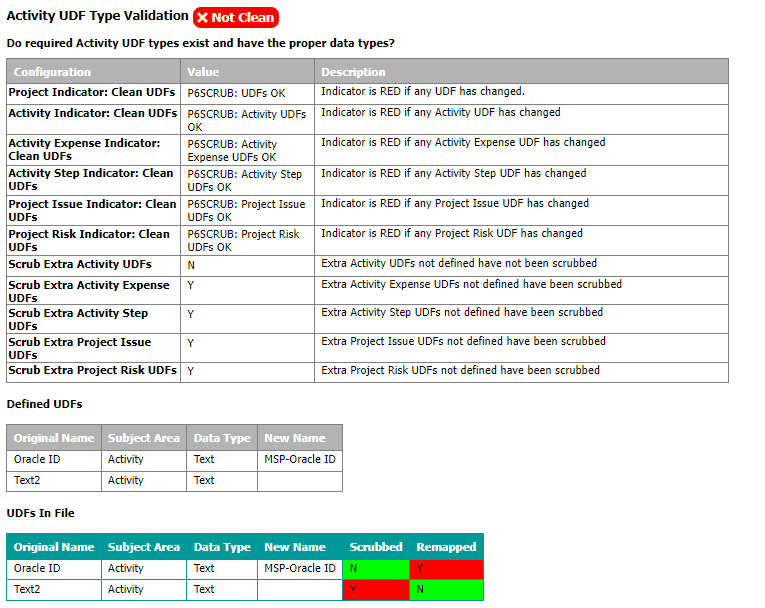The width and height of the screenshot is (765, 608).
Task: Click the red Remapped cell for Oracle ID
Action: [446, 569]
